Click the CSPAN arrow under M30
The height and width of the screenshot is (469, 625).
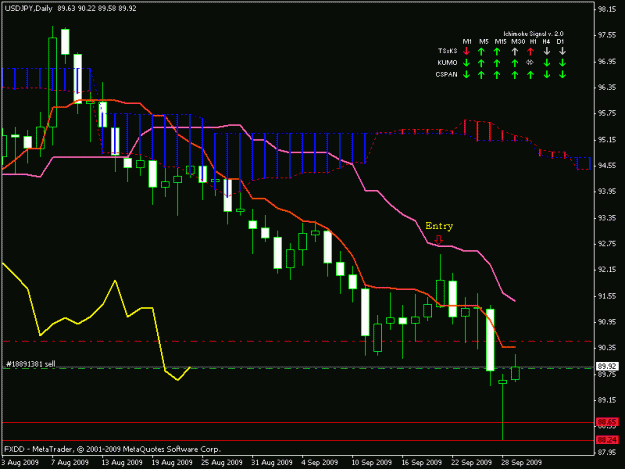pyautogui.click(x=515, y=75)
